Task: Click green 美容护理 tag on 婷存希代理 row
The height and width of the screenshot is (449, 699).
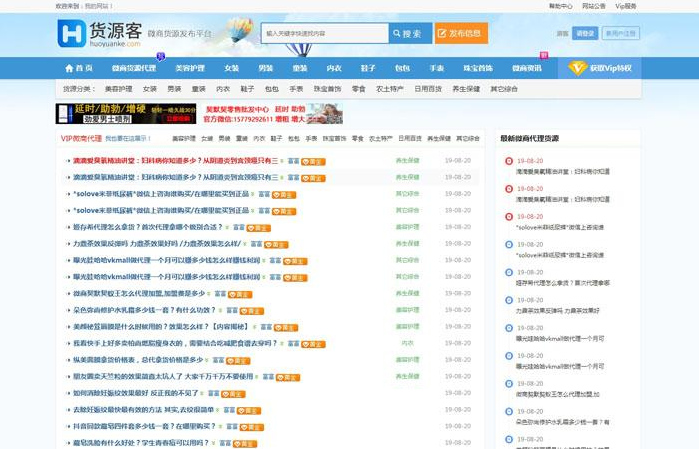Action: tap(407, 227)
